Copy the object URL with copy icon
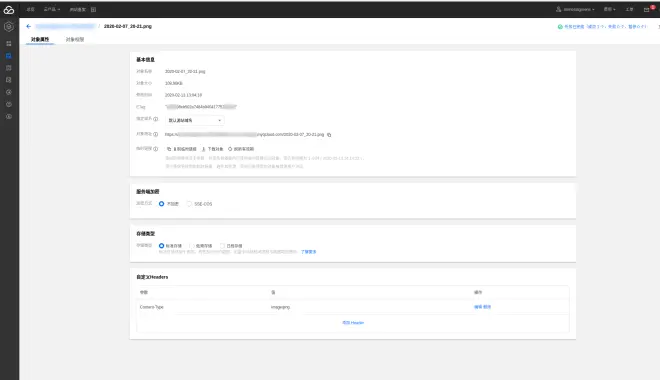 [329, 135]
